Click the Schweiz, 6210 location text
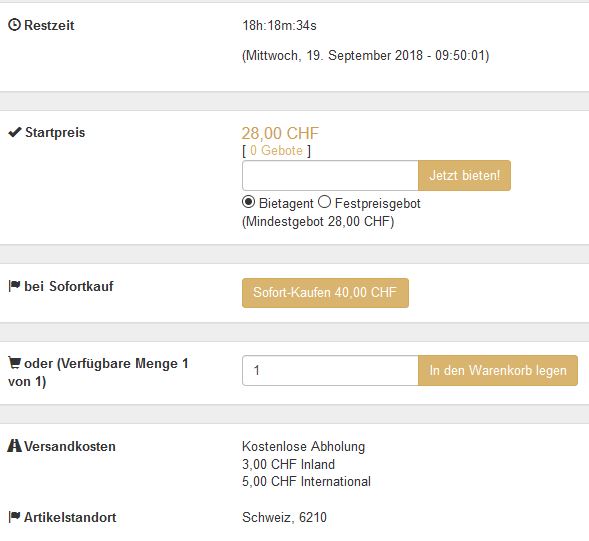Screen dimensions: 589x541 pyautogui.click(x=284, y=517)
